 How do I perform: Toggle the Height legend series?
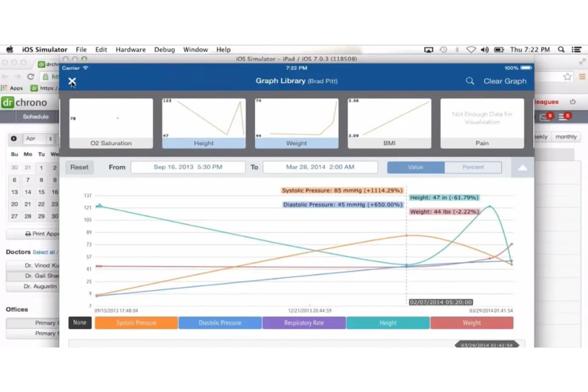click(388, 323)
